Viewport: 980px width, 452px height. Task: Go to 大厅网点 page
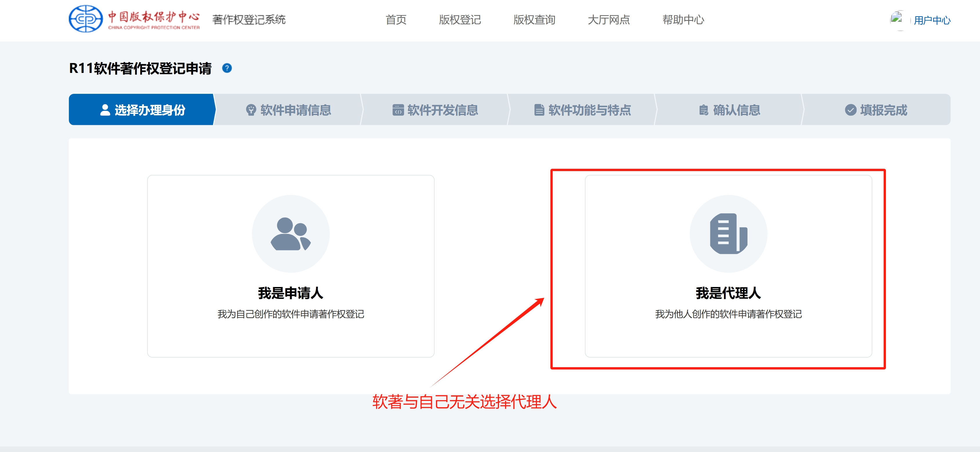609,20
